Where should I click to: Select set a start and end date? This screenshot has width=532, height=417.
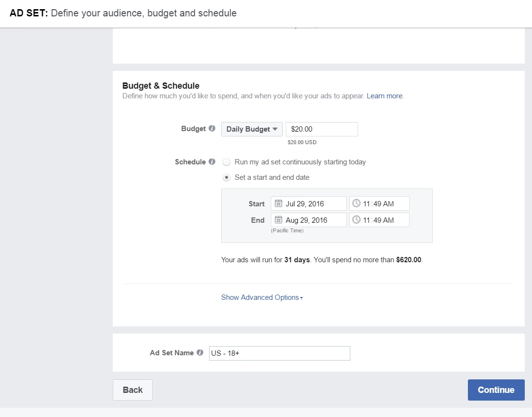[x=226, y=177]
